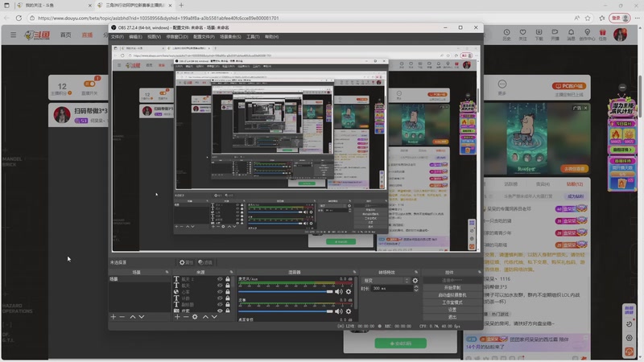This screenshot has height=362, width=644.
Task: Click the Douyu user avatar in the header
Action: (x=620, y=35)
